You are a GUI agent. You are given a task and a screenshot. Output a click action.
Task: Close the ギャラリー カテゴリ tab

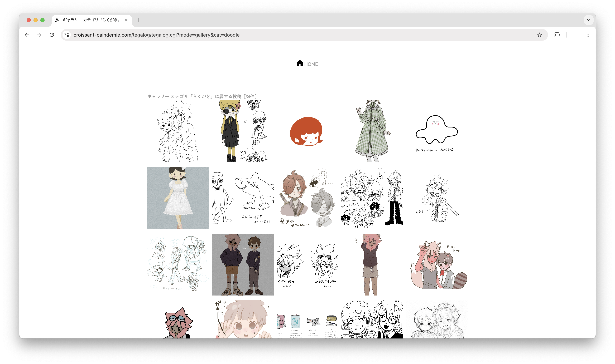coord(126,20)
